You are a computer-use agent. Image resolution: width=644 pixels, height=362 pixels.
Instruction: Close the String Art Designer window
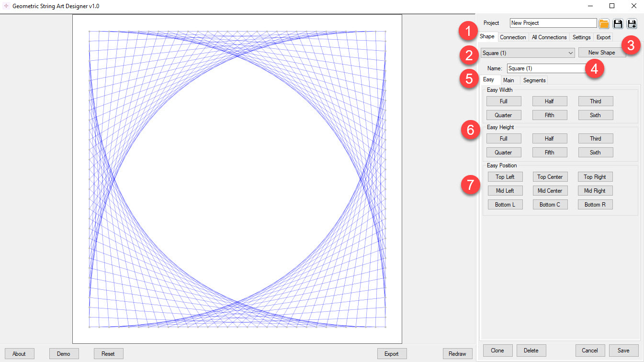click(x=633, y=6)
